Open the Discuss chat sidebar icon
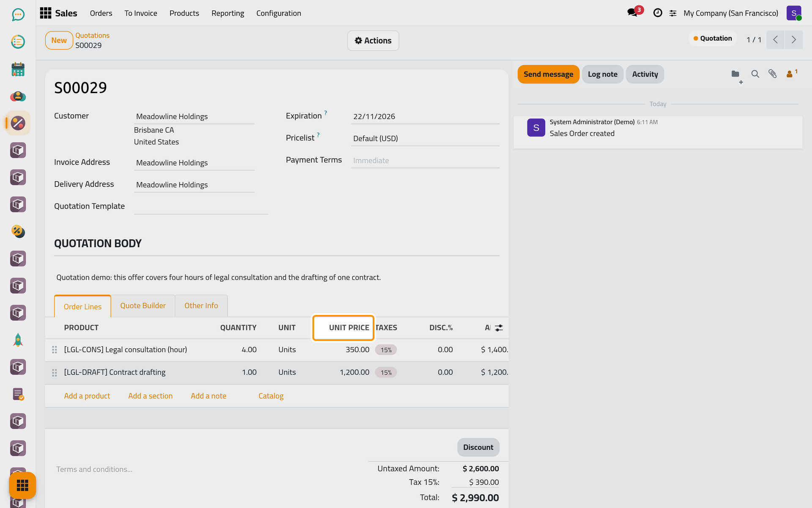This screenshot has height=508, width=812. (18, 15)
